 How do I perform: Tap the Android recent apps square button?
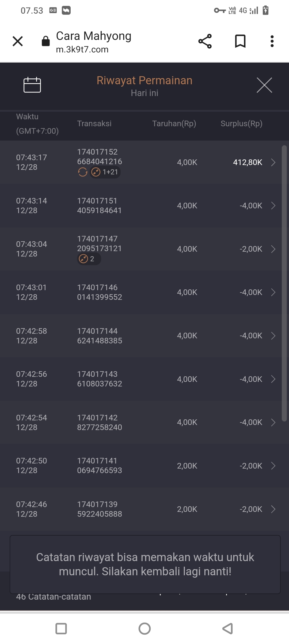click(x=61, y=628)
